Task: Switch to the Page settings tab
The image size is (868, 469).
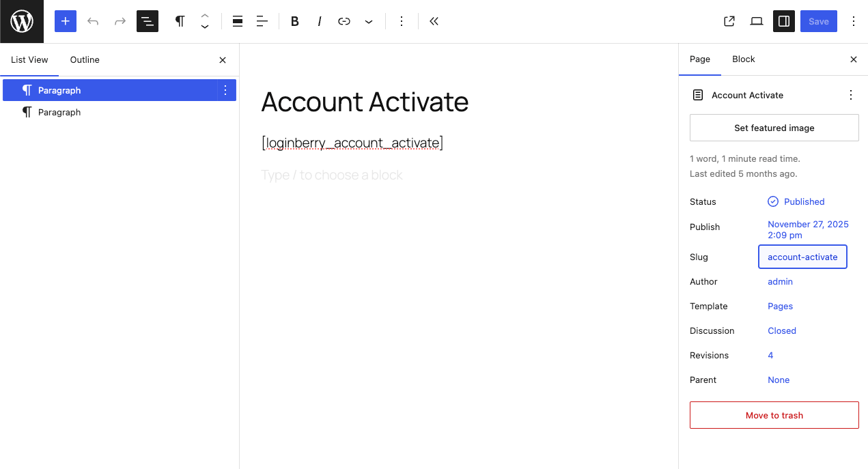Action: [700, 59]
